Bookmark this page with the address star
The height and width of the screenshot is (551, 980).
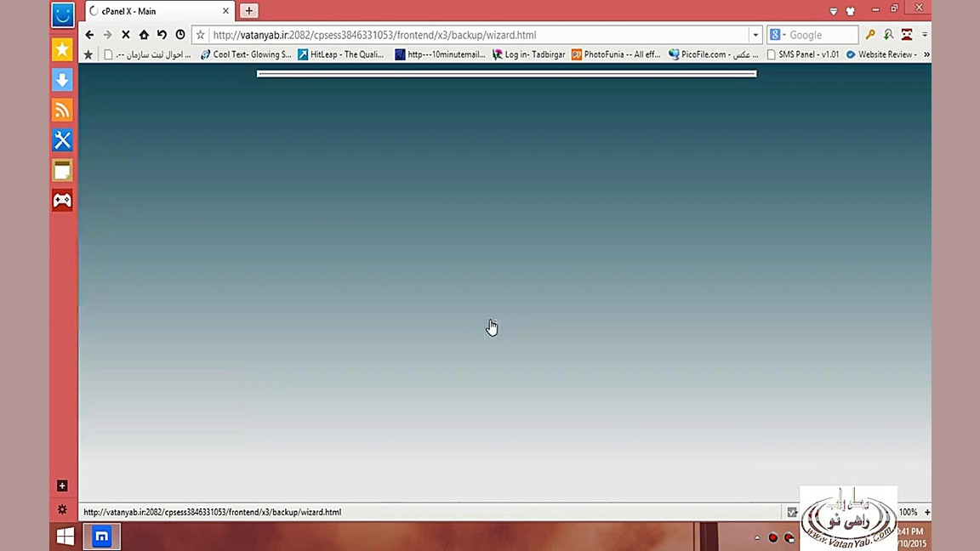point(201,35)
